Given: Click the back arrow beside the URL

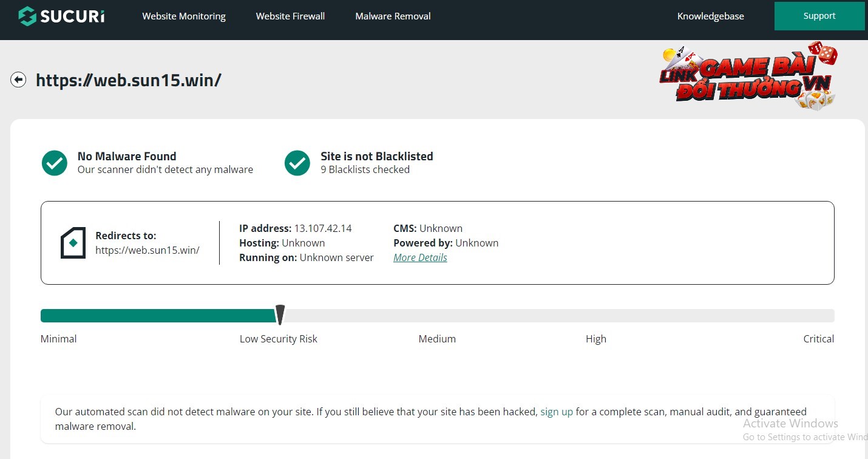Looking at the screenshot, I should pyautogui.click(x=18, y=80).
